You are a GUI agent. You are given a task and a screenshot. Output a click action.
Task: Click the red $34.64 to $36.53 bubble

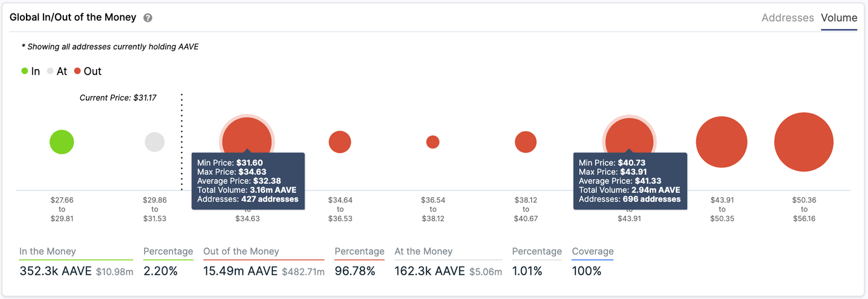pos(340,142)
